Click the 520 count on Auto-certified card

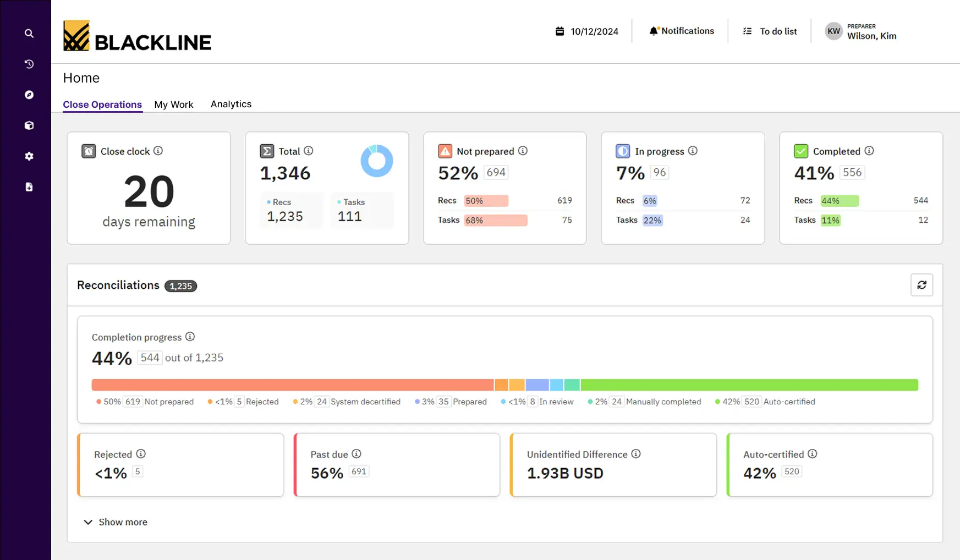tap(792, 471)
